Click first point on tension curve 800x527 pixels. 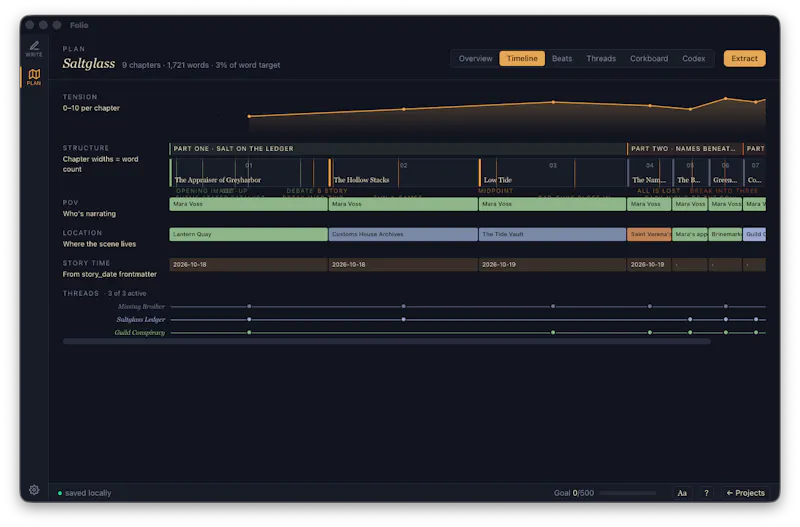tap(249, 116)
